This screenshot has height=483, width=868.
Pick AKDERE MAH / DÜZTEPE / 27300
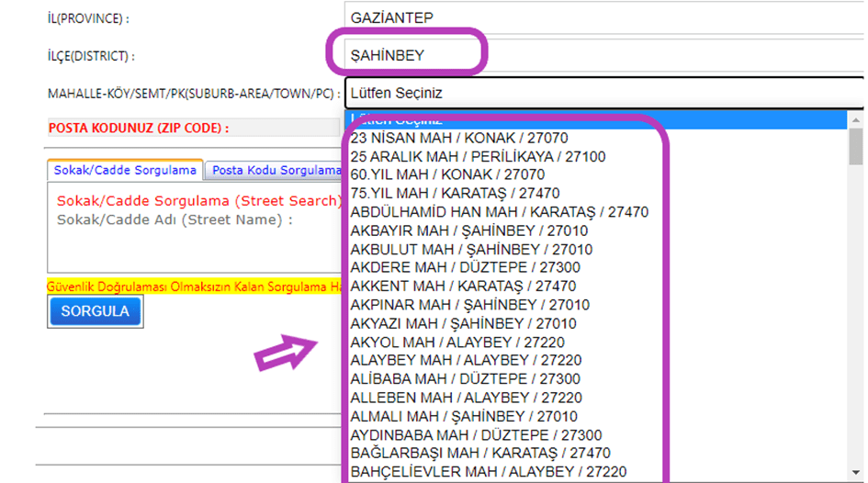click(465, 267)
